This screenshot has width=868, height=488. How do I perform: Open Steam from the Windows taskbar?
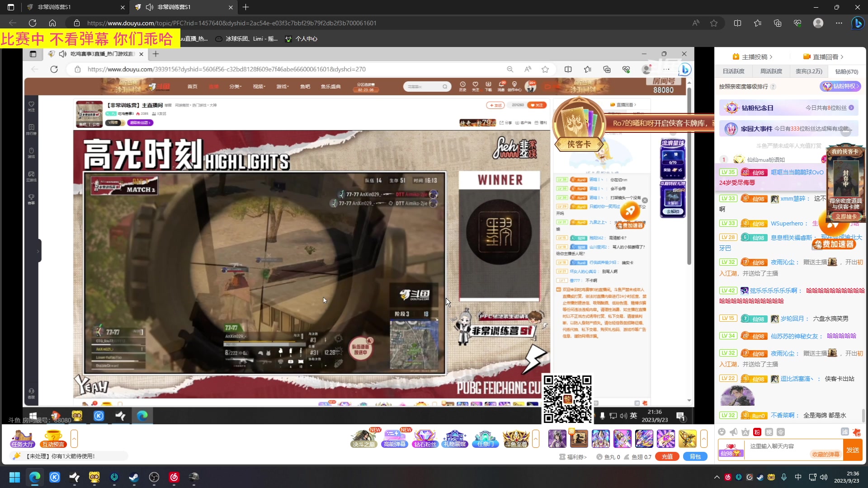(x=134, y=477)
